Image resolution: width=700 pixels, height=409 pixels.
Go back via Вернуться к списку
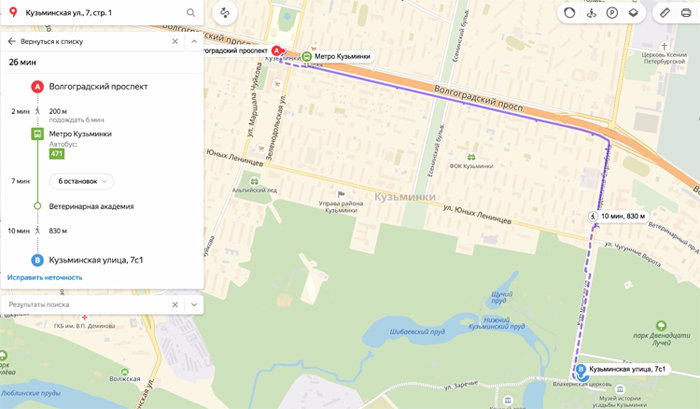[x=46, y=42]
